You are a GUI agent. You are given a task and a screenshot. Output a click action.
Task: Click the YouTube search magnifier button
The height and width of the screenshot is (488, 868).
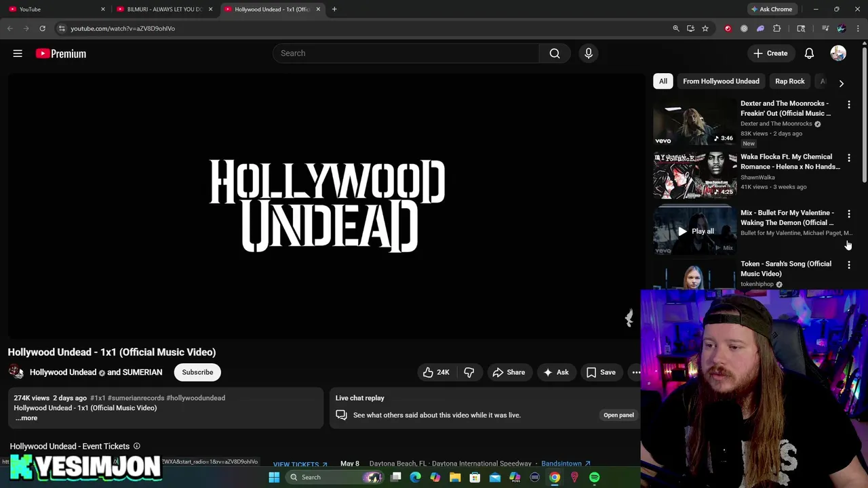555,54
